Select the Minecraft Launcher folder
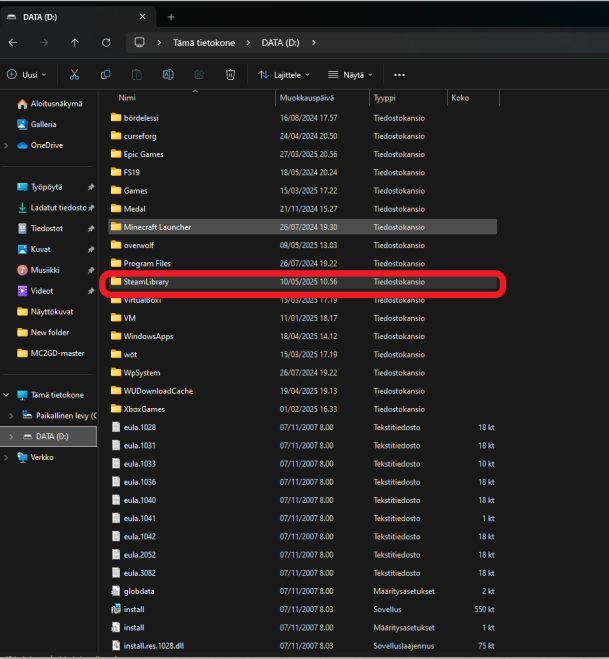Screen dimensions: 609x659 303,227
